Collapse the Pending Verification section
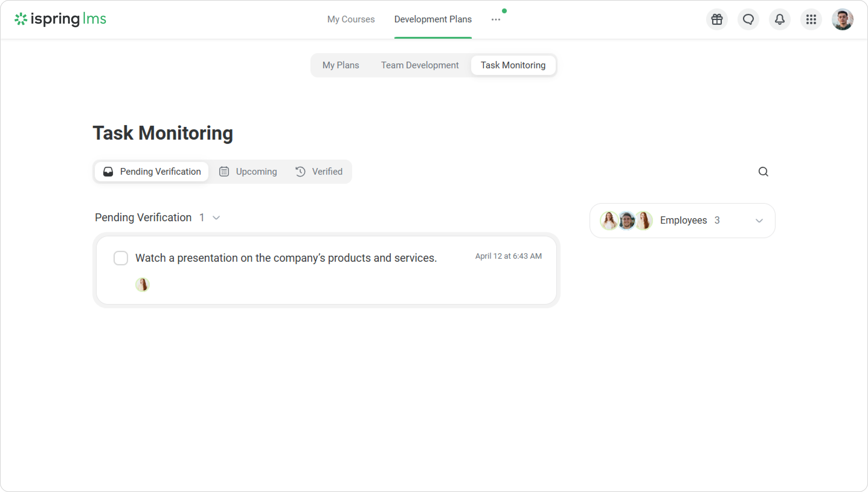 pyautogui.click(x=217, y=218)
